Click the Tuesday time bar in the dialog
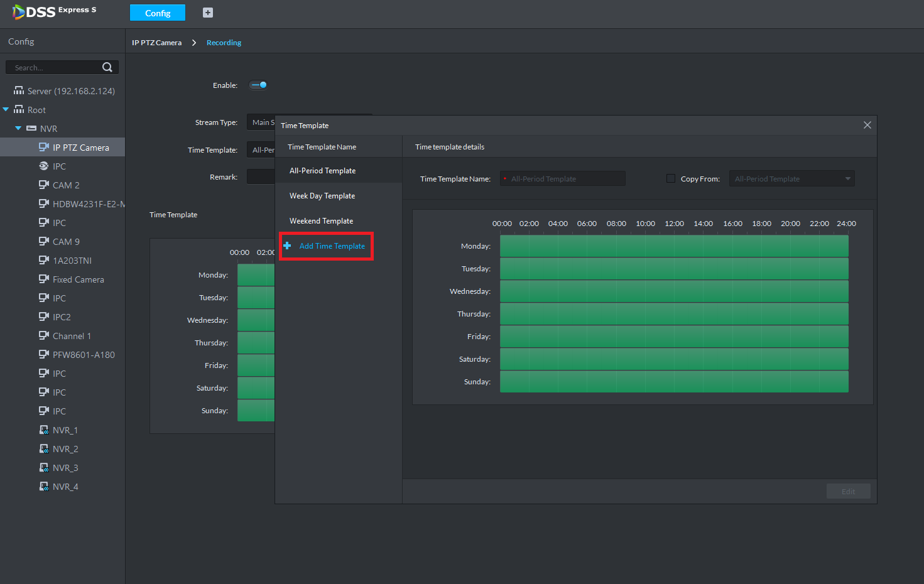This screenshot has height=584, width=924. click(x=674, y=269)
